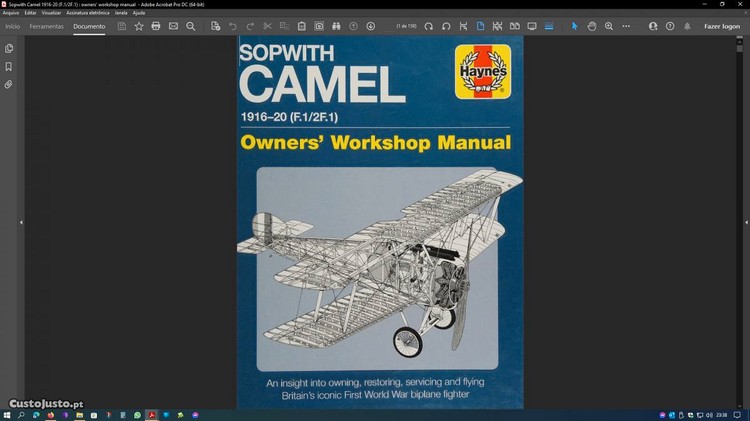Switch to the Ferramentas tab
Screen dimensions: 750x421
[x=47, y=26]
